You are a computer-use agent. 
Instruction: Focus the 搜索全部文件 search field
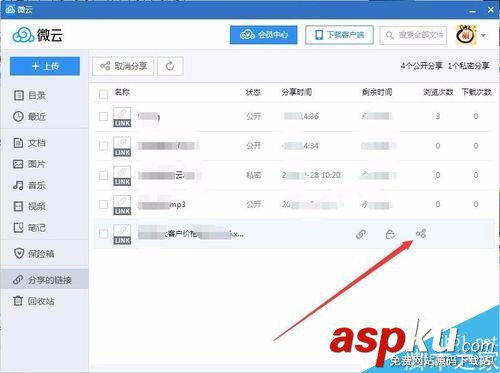[413, 35]
